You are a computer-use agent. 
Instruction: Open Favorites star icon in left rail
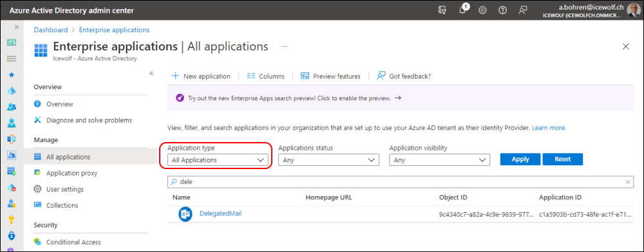[12, 75]
